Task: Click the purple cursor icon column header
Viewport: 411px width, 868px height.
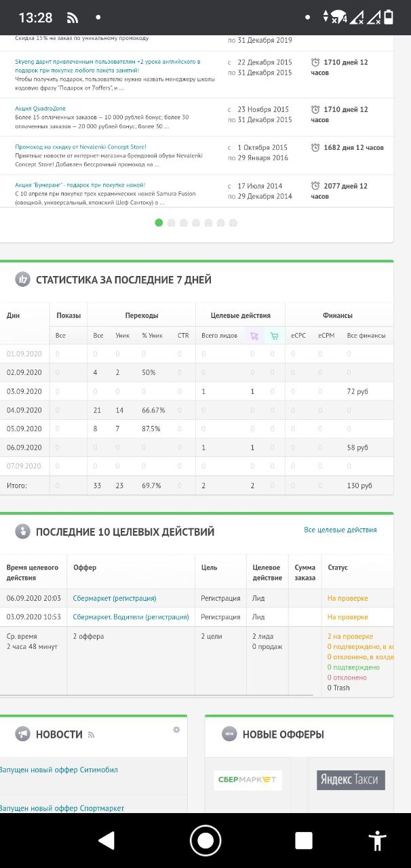Action: (254, 336)
